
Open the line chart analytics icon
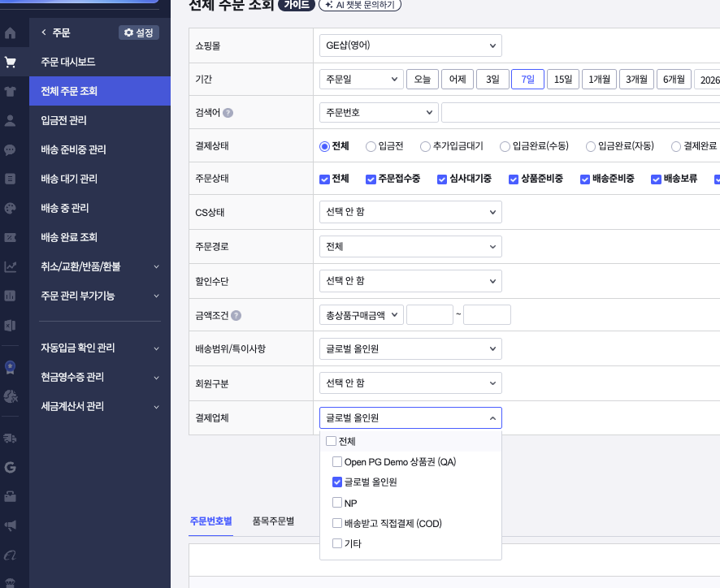pyautogui.click(x=10, y=266)
